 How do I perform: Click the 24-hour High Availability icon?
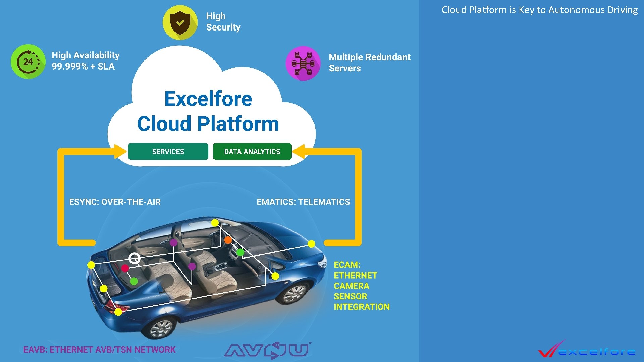28,62
